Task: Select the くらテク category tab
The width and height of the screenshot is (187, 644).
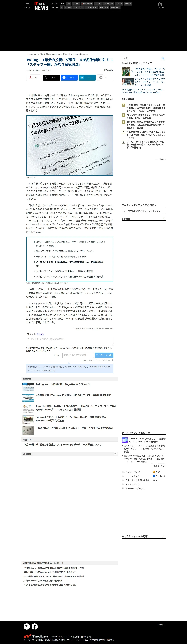Action: click(119, 4)
